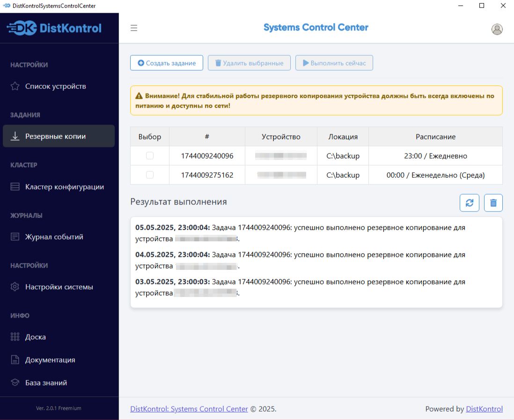
Task: Open the DistKontrol: Systems Control Center footer link
Action: click(x=189, y=409)
